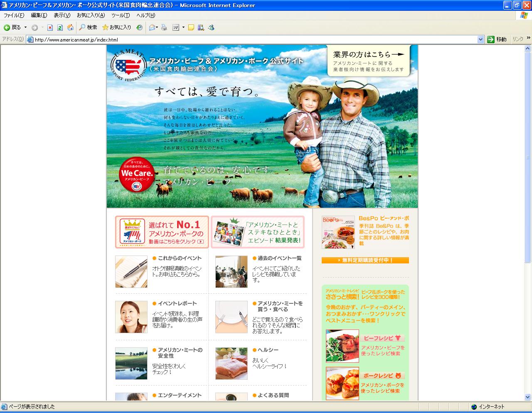This screenshot has width=532, height=413.
Task: Open ポークレシピ search button
Action: click(x=382, y=375)
